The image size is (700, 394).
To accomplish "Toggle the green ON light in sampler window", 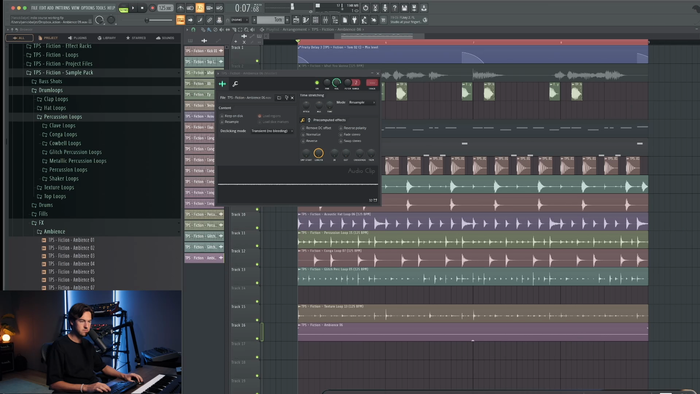I will 317,83.
